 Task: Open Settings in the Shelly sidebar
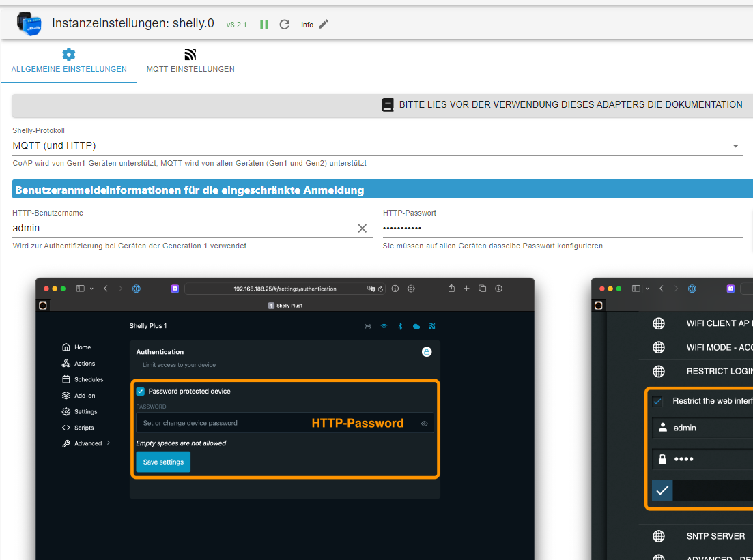[x=79, y=411]
